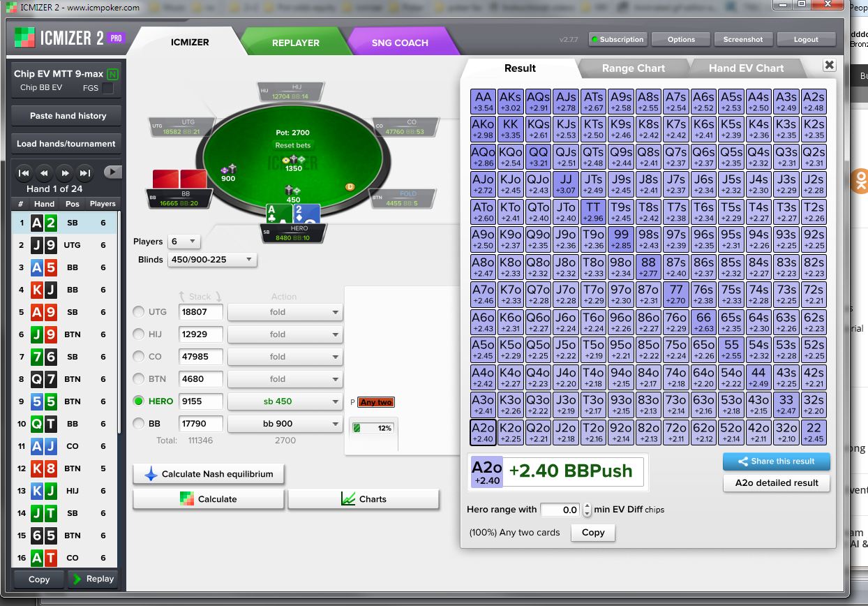868x606 pixels.
Task: Click the round gray play button
Action: (112, 172)
